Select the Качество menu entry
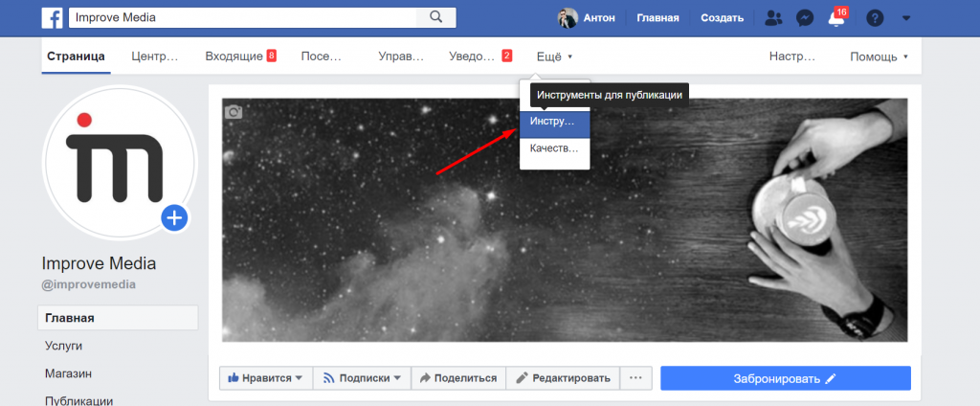The image size is (980, 406). point(554,148)
